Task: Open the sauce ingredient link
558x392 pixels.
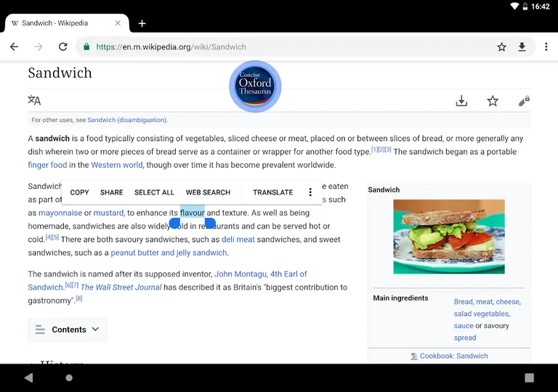Action: (x=464, y=326)
